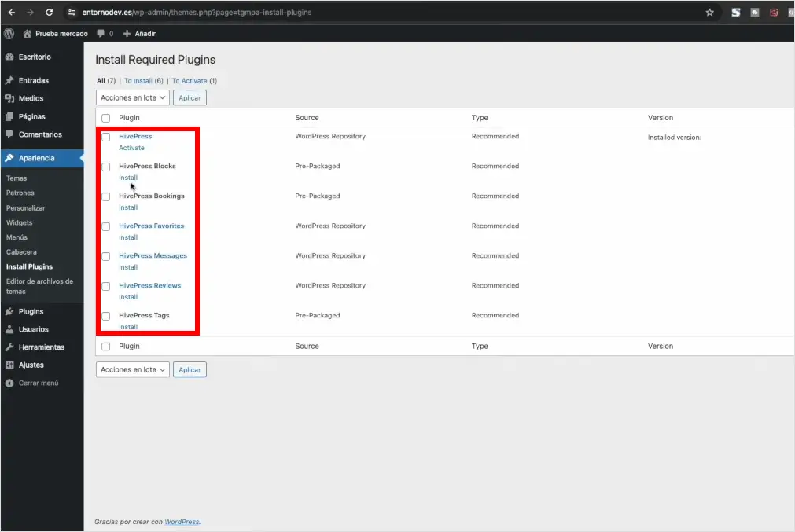Open the bottom Acciones en lote dropdown
795x532 pixels.
coord(132,370)
